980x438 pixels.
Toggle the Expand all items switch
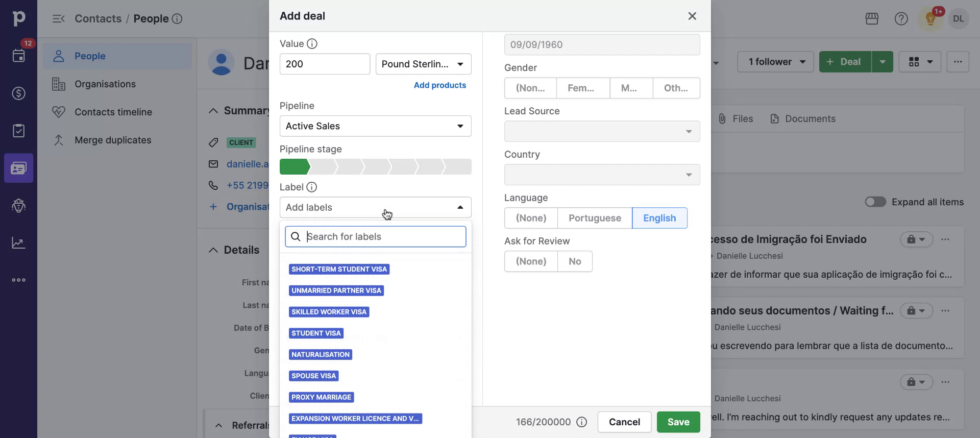tap(875, 202)
